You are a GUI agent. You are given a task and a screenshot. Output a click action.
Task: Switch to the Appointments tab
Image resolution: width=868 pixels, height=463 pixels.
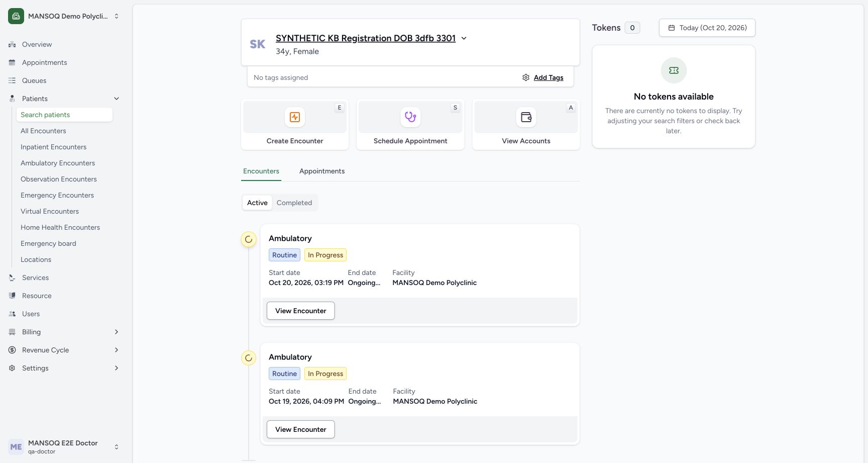(x=322, y=171)
